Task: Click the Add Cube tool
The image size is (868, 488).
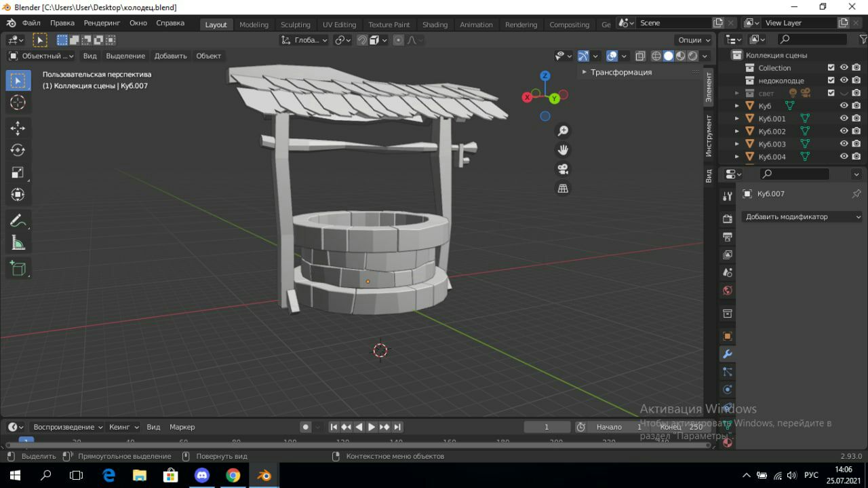Action: [x=18, y=269]
